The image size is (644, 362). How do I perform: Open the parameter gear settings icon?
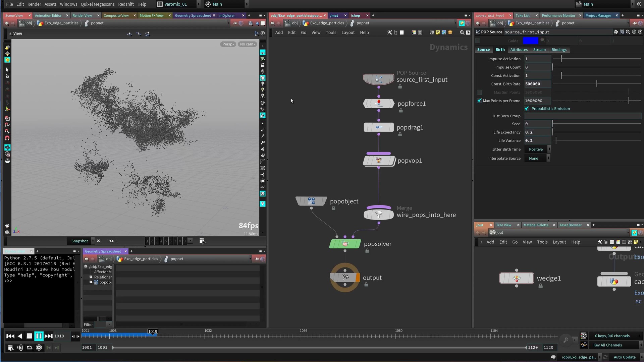pos(616,32)
